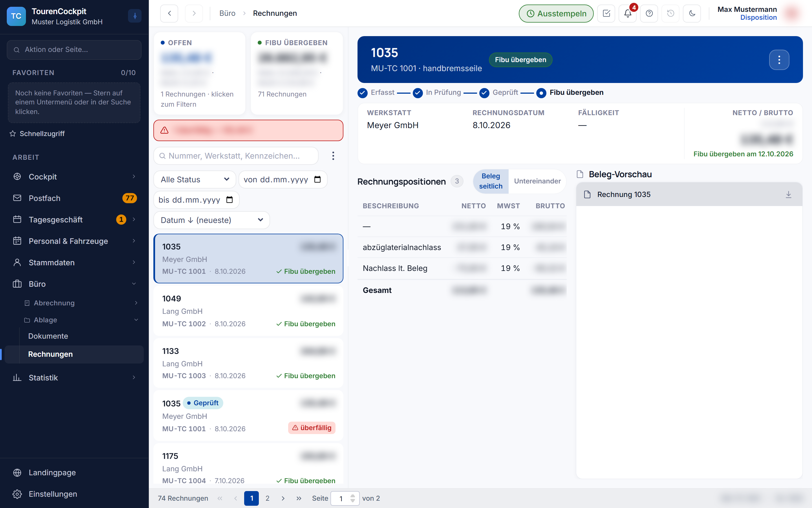Click the sidebar pin icon next to TourenCockpit
The height and width of the screenshot is (508, 812).
point(134,16)
